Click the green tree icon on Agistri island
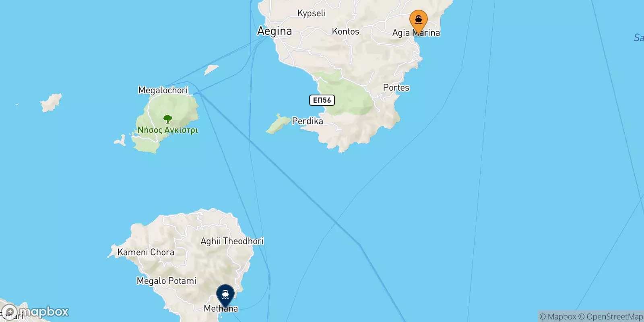Image resolution: width=644 pixels, height=322 pixels. tap(168, 119)
